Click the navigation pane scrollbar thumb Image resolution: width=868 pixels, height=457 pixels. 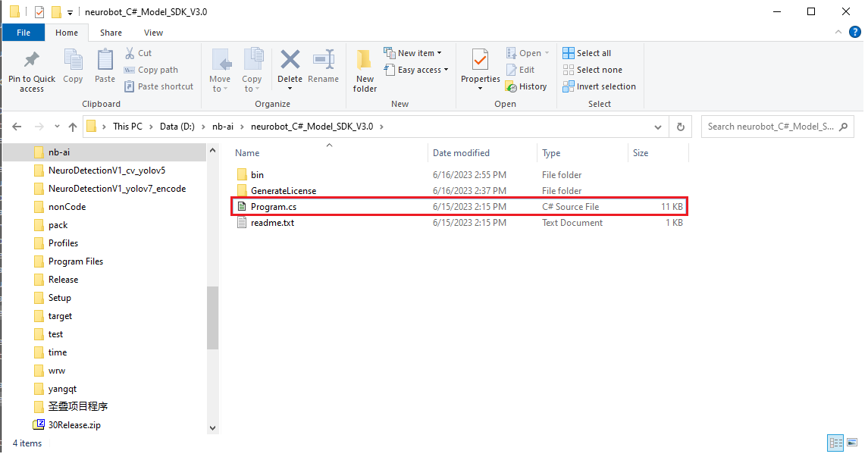tap(212, 318)
